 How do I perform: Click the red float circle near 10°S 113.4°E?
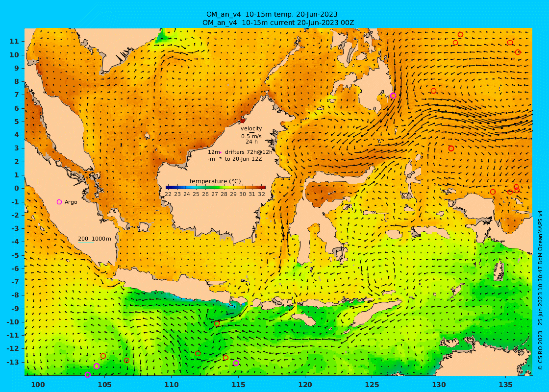[217, 324]
